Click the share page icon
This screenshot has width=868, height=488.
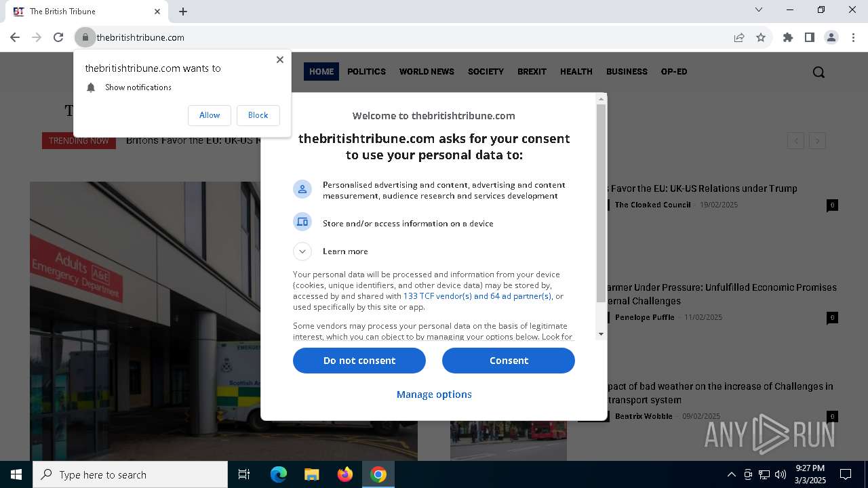point(739,37)
